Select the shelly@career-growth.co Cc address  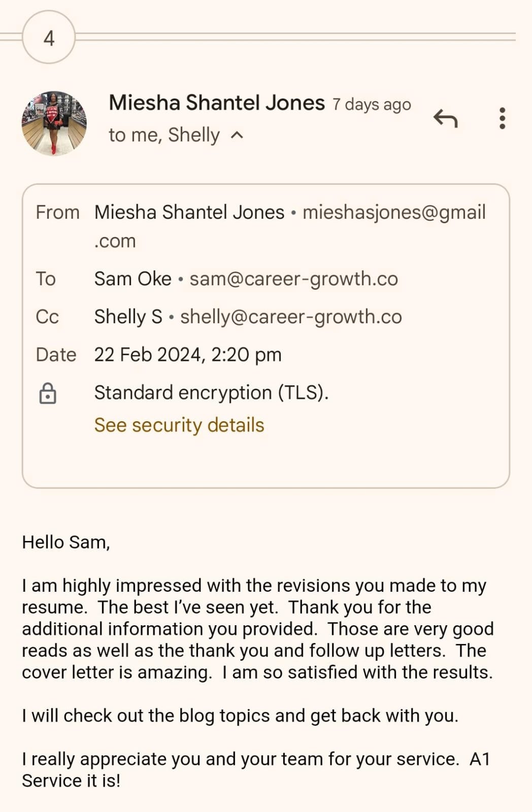pos(291,317)
